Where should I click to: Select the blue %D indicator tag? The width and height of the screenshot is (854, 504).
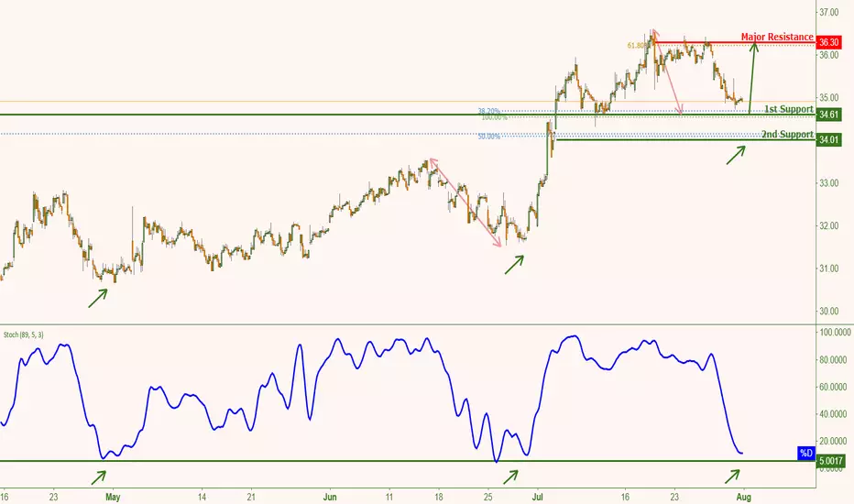(x=806, y=453)
